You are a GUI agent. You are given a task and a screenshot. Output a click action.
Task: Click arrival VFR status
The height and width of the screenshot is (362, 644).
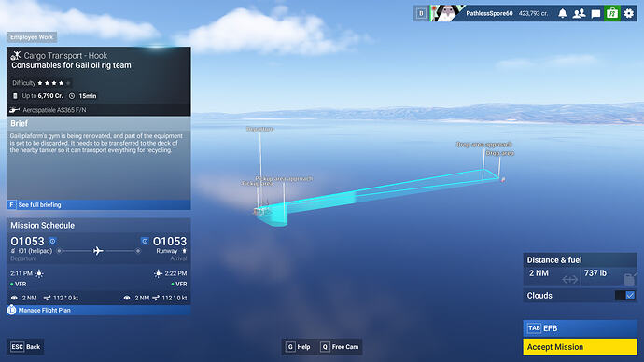pos(179,284)
